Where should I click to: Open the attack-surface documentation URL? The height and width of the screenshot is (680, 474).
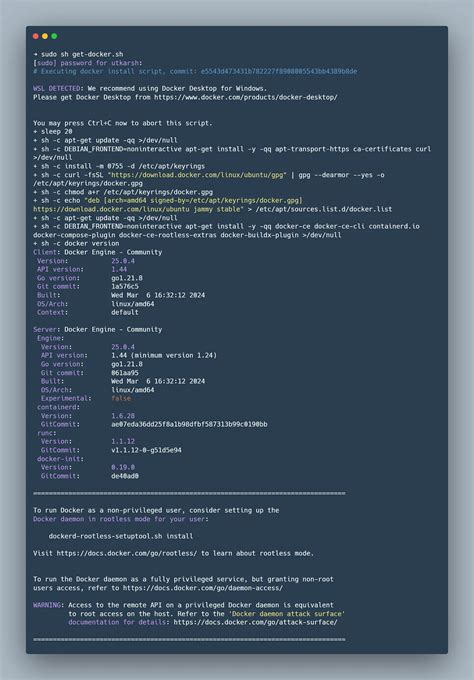(255, 622)
